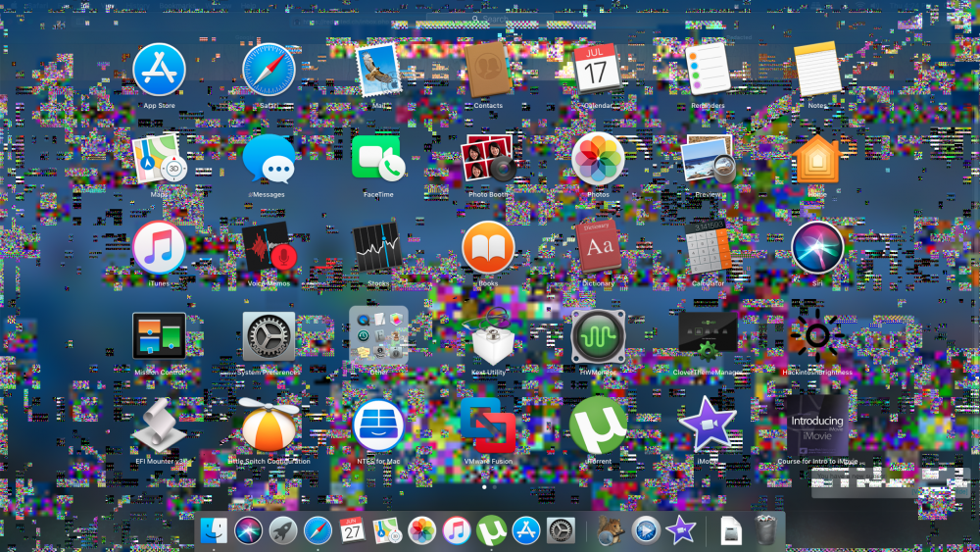Launch the Calculator app
This screenshot has width=980, height=552.
click(708, 247)
